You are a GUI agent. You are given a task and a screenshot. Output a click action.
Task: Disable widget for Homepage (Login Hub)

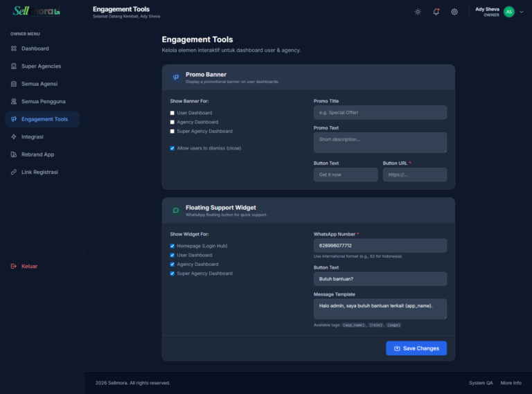click(x=172, y=246)
